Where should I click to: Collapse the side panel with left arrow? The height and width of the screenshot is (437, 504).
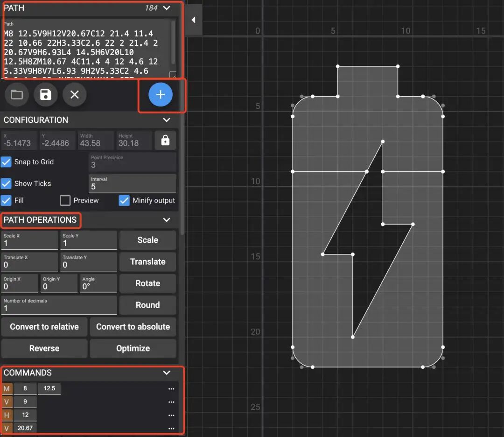click(x=194, y=20)
